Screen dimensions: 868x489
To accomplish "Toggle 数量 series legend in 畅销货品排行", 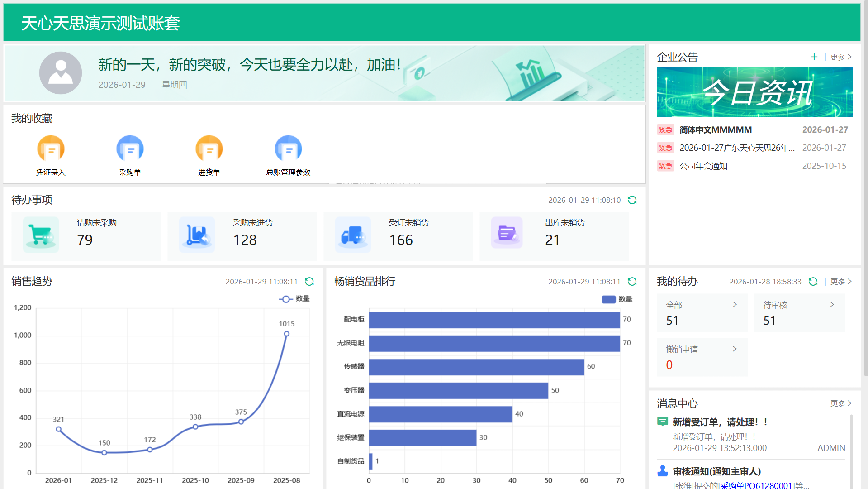I will (617, 299).
